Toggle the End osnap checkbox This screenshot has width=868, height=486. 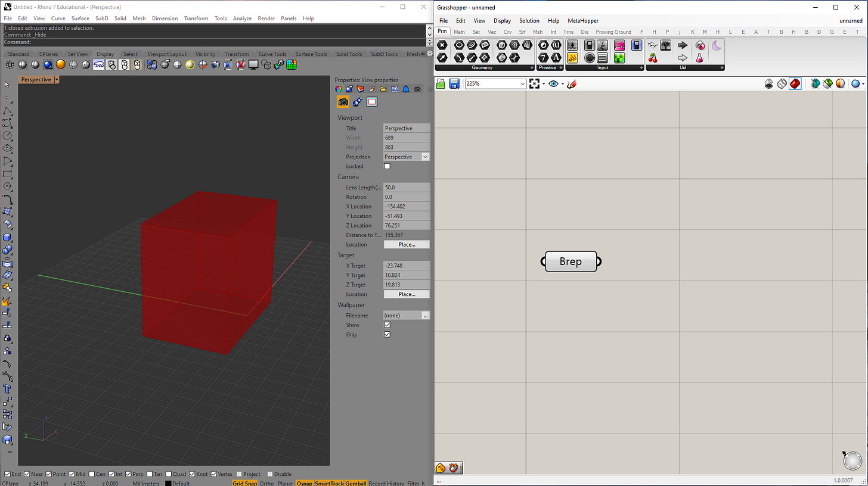coord(7,474)
